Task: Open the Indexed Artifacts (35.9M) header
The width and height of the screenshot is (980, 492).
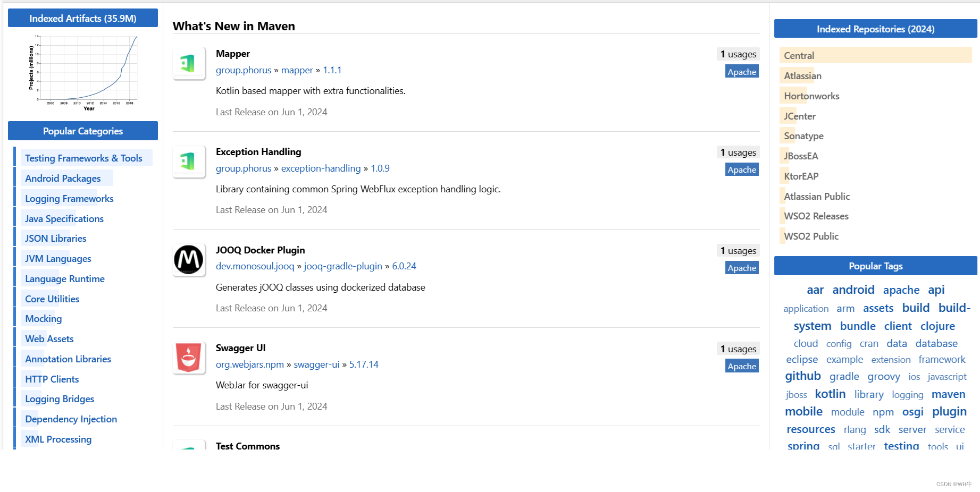Action: pyautogui.click(x=83, y=18)
